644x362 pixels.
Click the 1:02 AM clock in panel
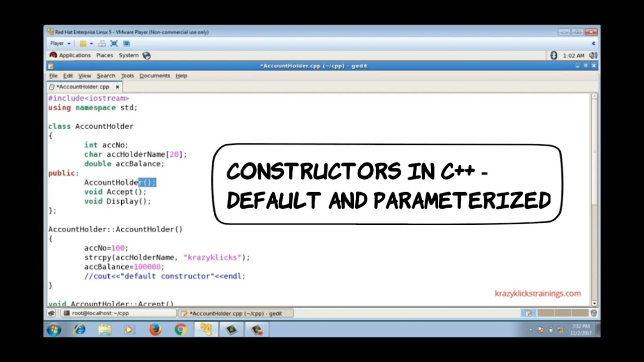(x=574, y=55)
